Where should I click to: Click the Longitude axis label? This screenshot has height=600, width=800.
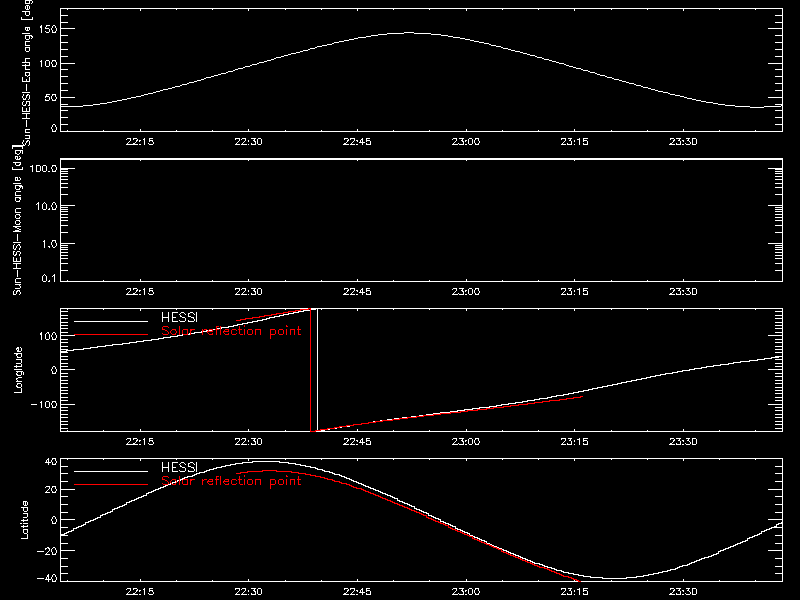click(18, 370)
